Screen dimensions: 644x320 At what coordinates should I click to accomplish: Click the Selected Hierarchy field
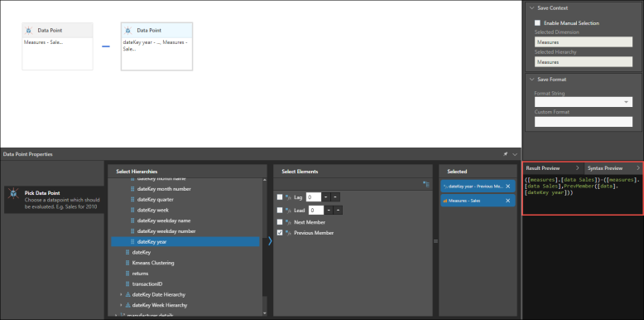click(x=584, y=61)
